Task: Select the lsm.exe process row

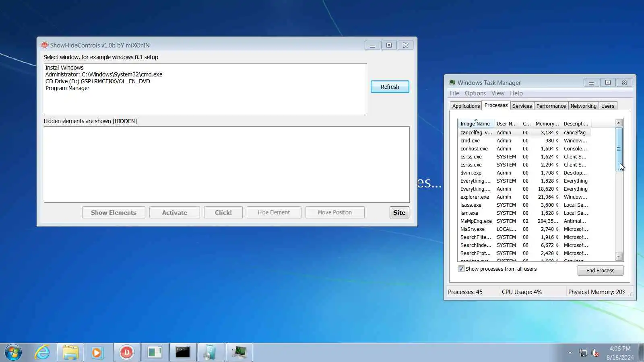Action: point(524,213)
